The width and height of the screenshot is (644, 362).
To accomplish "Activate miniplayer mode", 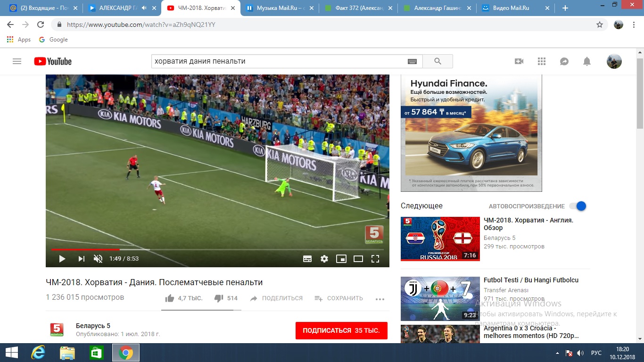I will pyautogui.click(x=341, y=258).
